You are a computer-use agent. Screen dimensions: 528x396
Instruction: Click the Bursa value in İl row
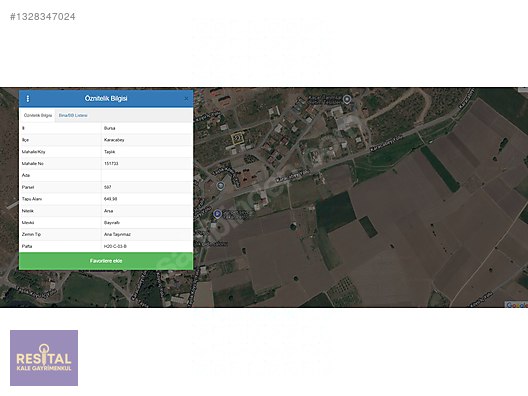[x=109, y=128]
